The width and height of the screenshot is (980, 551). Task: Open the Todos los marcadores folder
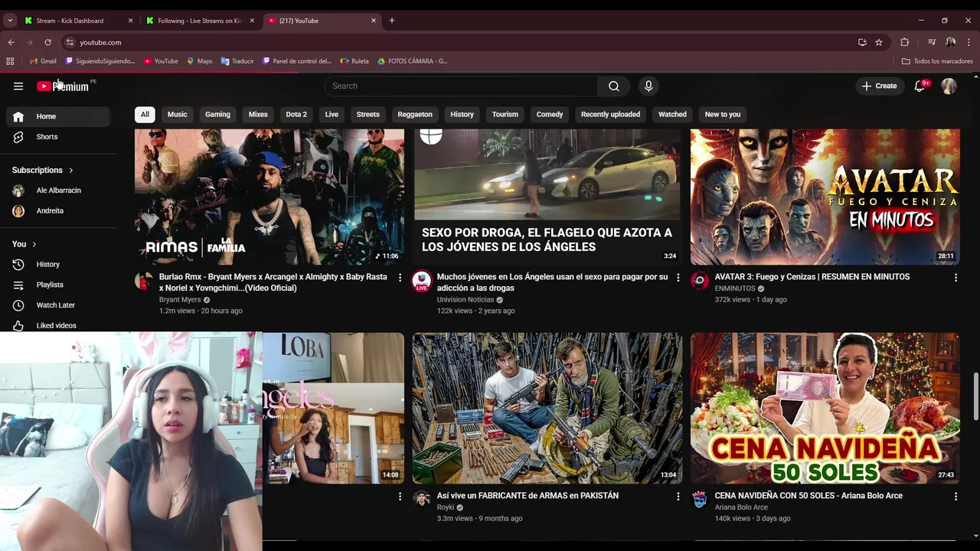[x=937, y=61]
